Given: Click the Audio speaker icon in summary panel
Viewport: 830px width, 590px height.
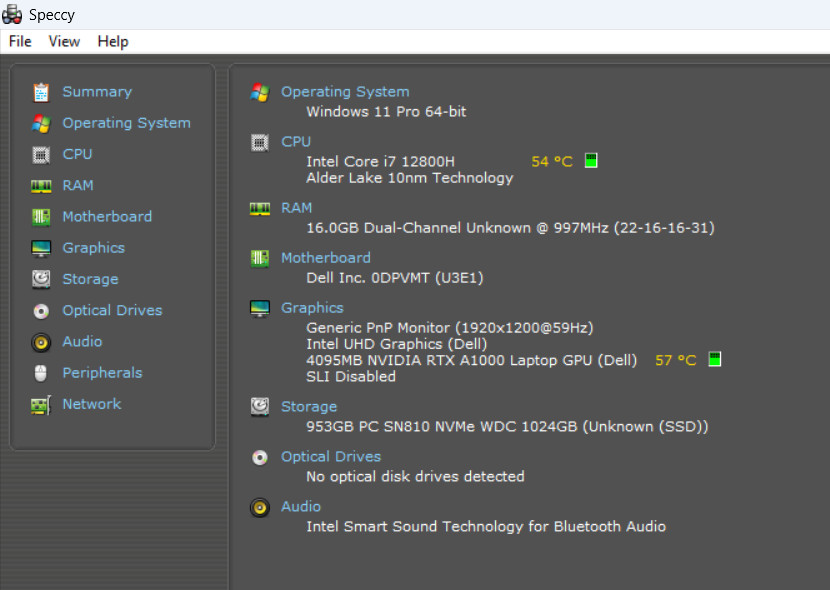Looking at the screenshot, I should point(260,507).
